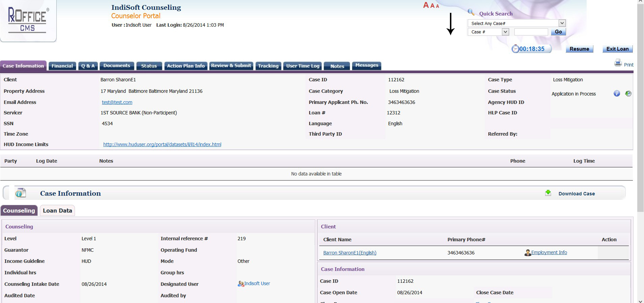Select the largest red A font size
This screenshot has width=644, height=303.
pyautogui.click(x=426, y=5)
